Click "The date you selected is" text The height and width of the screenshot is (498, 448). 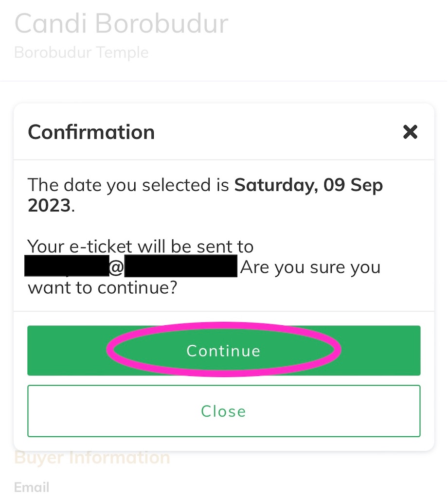[x=128, y=185]
